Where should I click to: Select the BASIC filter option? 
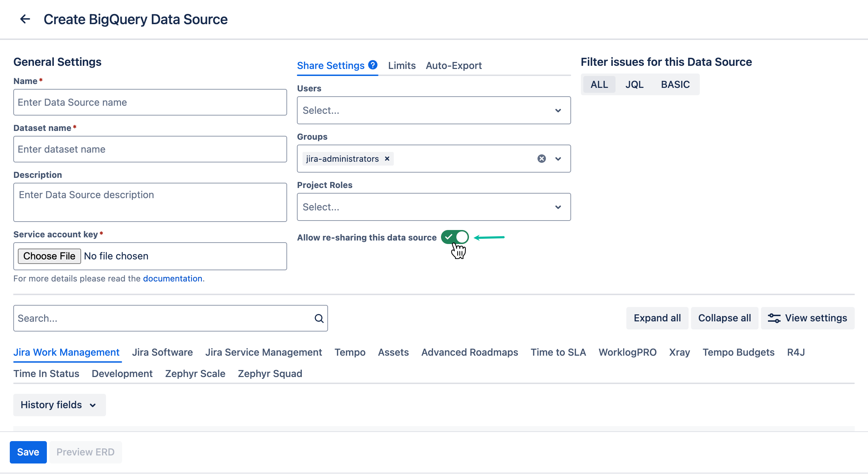675,84
